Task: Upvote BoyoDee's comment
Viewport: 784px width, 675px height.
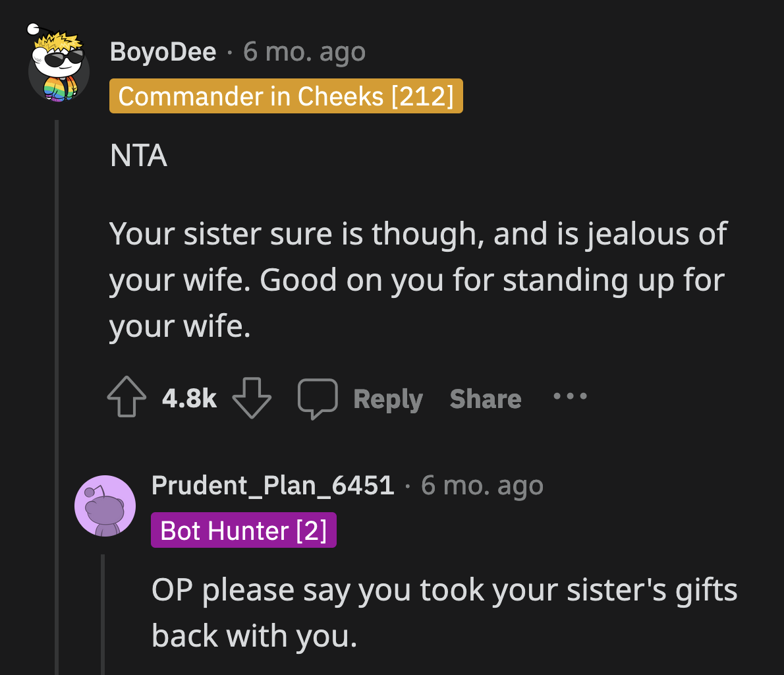Action: (126, 396)
